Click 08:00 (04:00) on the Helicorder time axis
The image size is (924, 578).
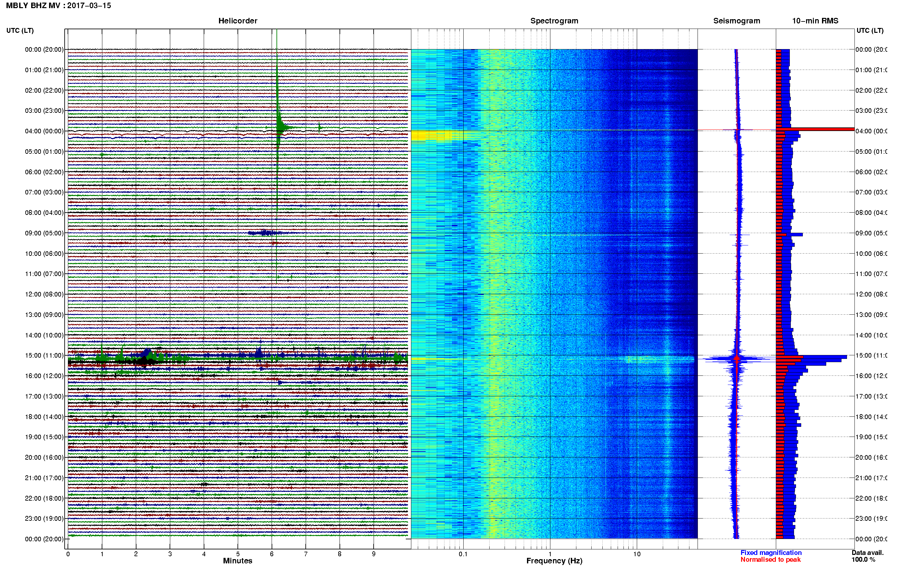44,213
